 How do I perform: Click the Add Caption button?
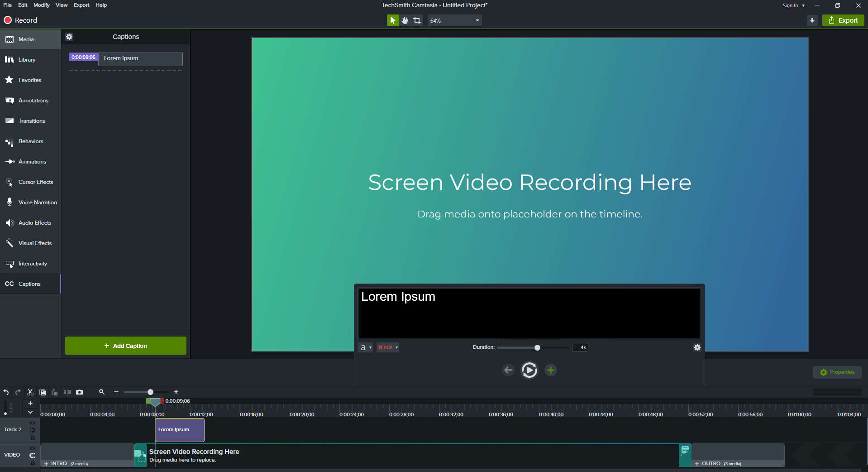125,346
